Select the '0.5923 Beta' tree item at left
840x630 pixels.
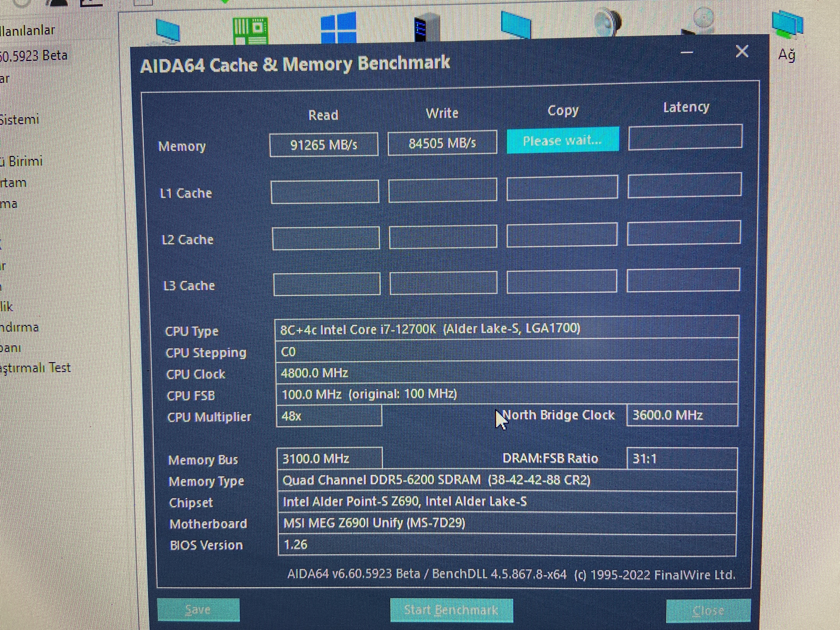[33, 56]
